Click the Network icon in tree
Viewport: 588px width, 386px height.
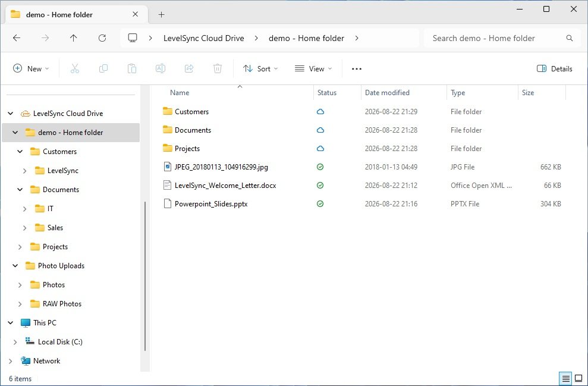coord(25,360)
